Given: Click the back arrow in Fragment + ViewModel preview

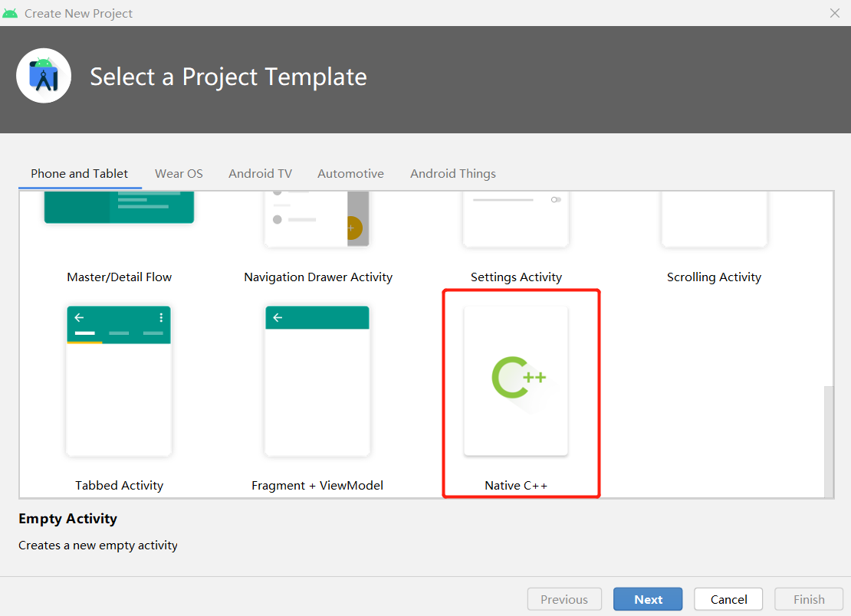Looking at the screenshot, I should point(278,317).
